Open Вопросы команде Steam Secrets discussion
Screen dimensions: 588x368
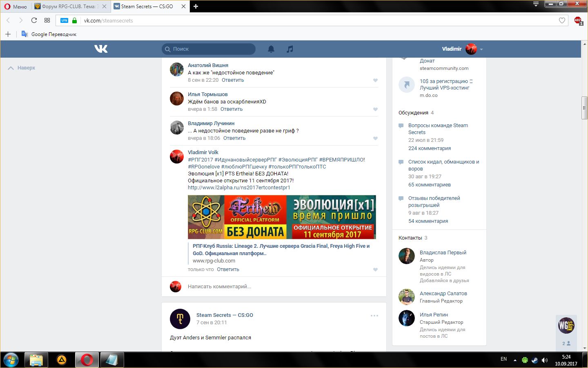click(x=438, y=129)
